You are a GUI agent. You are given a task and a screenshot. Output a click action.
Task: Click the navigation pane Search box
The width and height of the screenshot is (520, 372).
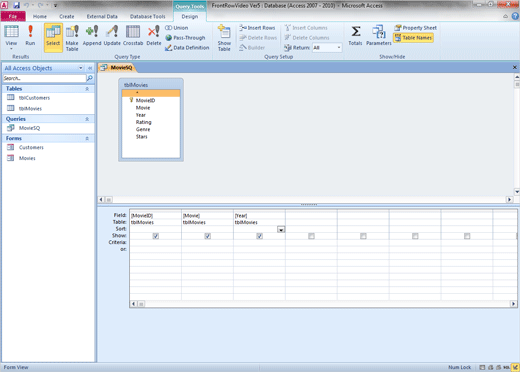point(44,78)
